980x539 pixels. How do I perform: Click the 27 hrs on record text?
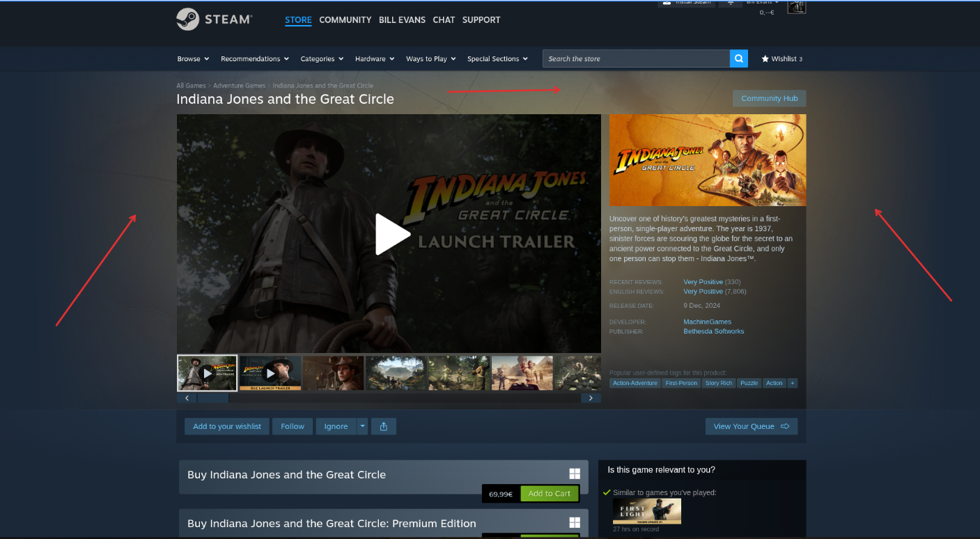pos(636,529)
